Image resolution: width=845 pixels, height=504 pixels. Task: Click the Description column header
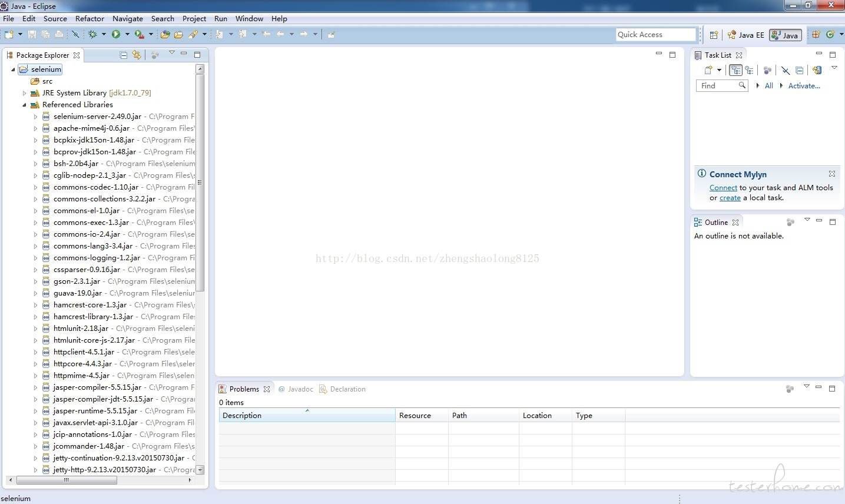pos(307,416)
